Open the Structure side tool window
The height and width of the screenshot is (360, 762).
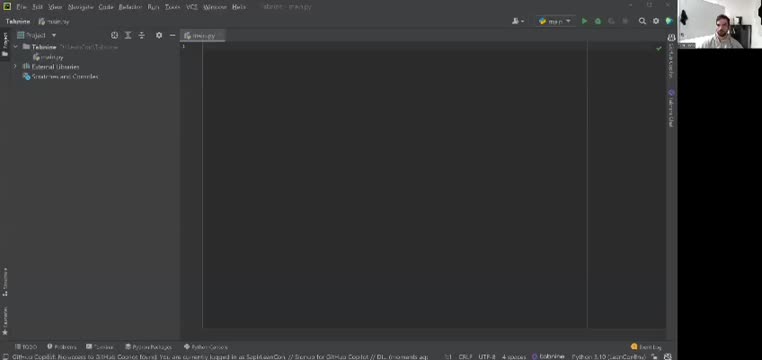5,282
